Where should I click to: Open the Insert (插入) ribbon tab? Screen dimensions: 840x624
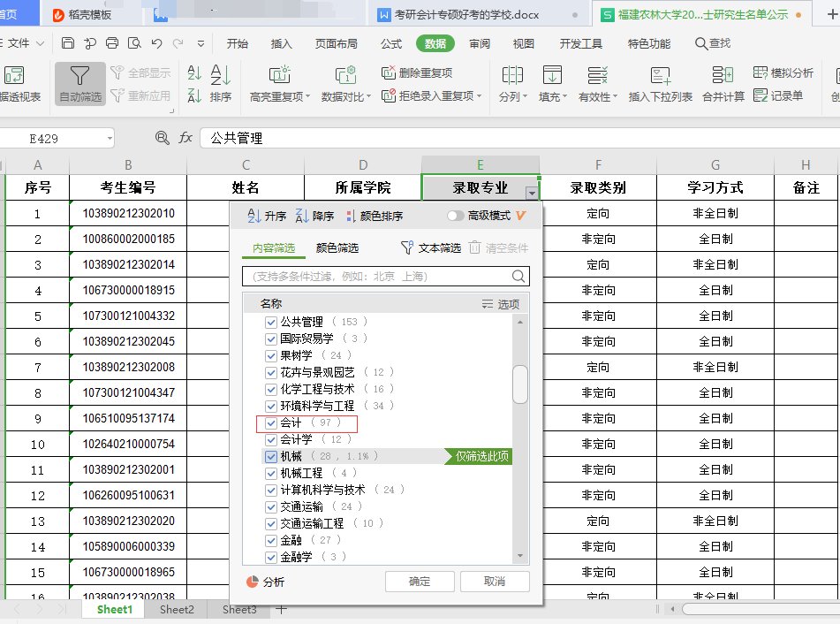[281, 43]
